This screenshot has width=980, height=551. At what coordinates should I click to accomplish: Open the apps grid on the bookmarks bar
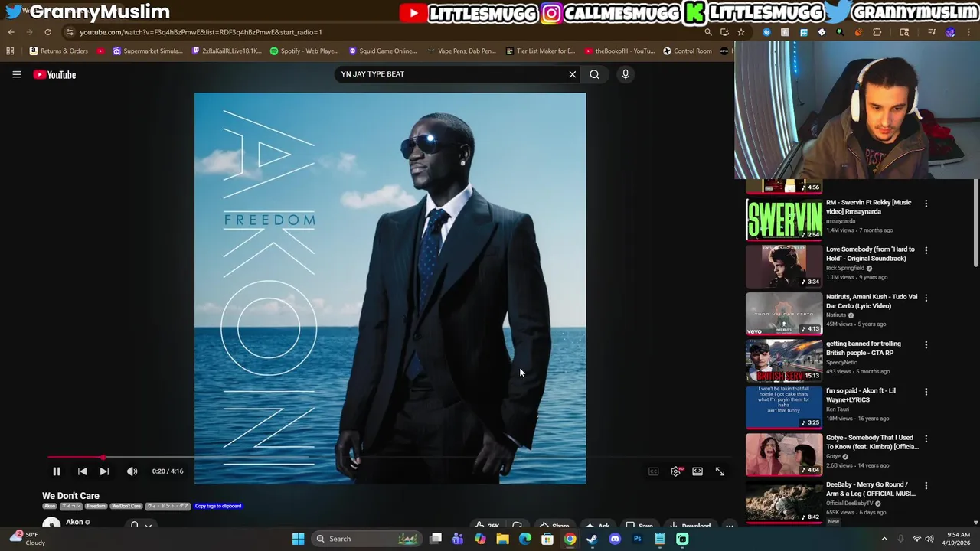tap(10, 51)
